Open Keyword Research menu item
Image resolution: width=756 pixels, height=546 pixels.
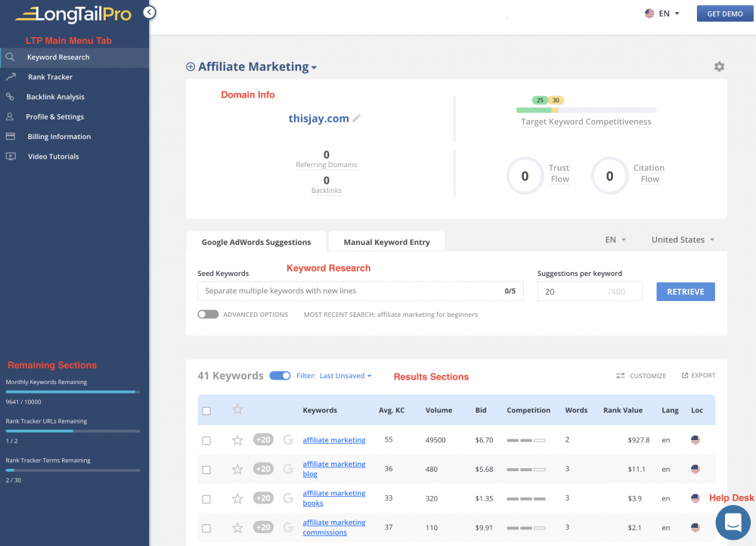click(x=74, y=57)
